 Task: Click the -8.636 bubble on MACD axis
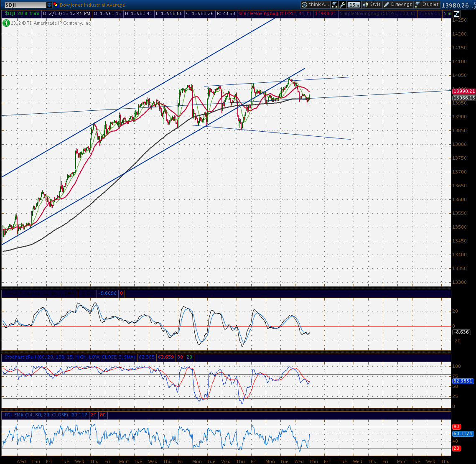[461, 332]
